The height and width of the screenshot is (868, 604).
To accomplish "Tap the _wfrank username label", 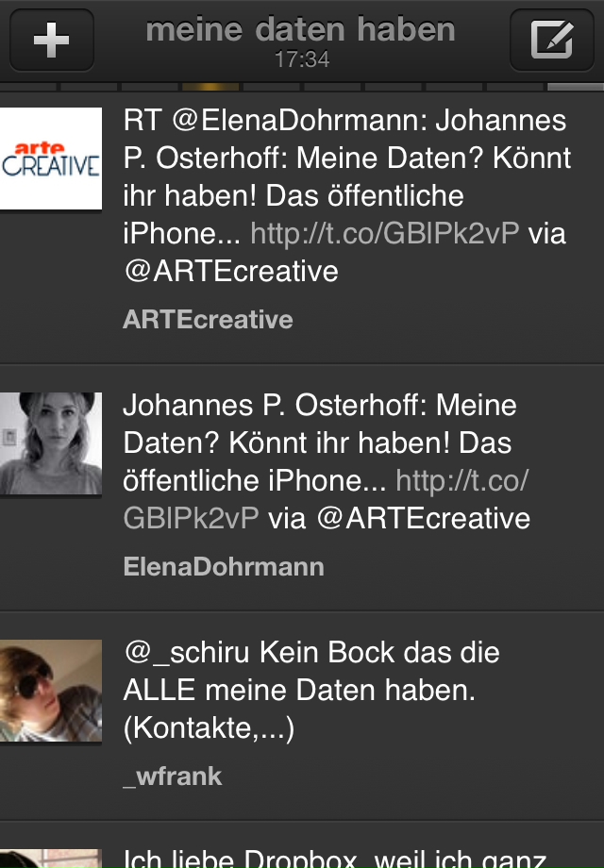I will [x=172, y=776].
